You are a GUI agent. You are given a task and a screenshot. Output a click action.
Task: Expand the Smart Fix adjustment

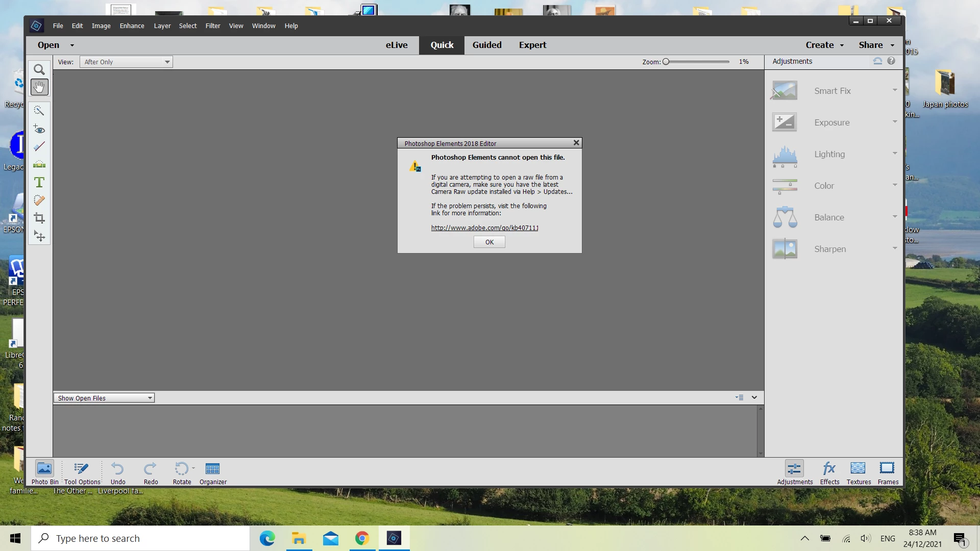(833, 91)
